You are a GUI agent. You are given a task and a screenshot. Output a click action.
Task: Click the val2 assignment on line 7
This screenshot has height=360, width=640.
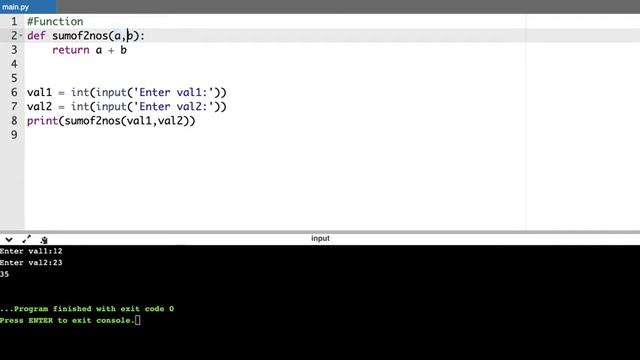click(x=127, y=107)
